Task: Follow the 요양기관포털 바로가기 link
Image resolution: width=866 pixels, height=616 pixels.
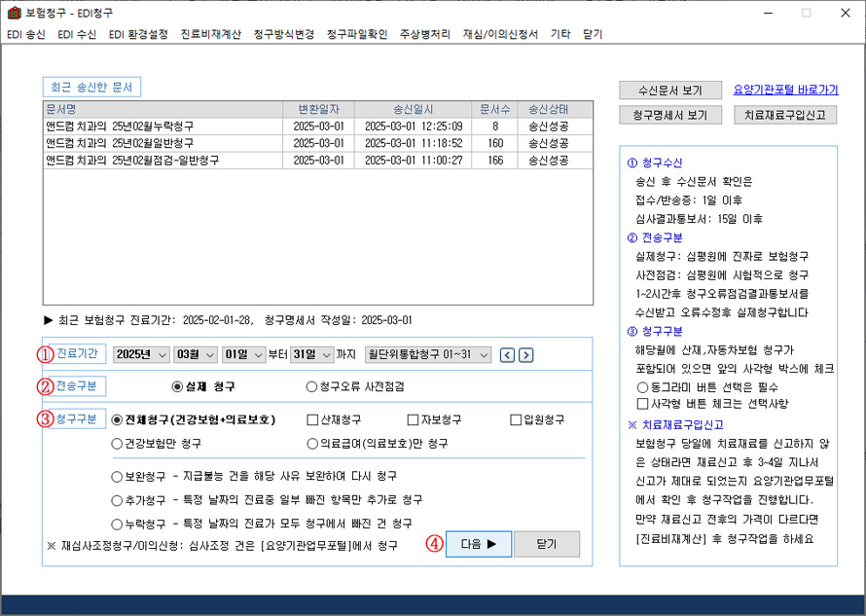Action: [x=786, y=91]
